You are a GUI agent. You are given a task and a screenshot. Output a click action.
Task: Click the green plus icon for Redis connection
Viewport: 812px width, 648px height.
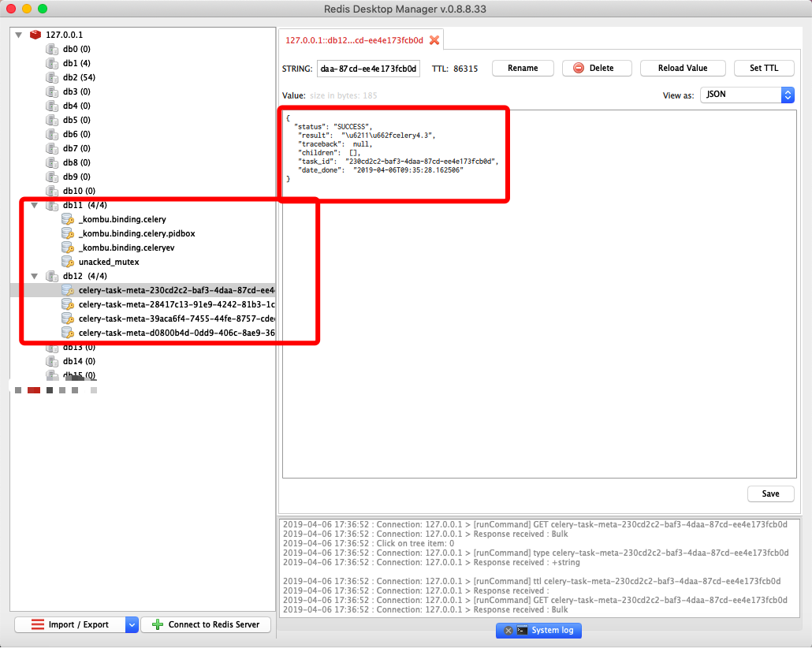(158, 624)
